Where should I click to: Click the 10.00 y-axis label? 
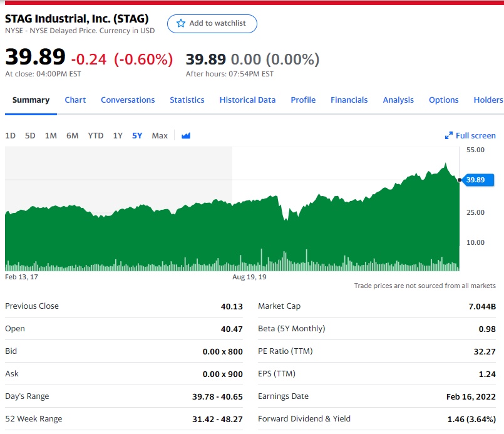point(475,242)
